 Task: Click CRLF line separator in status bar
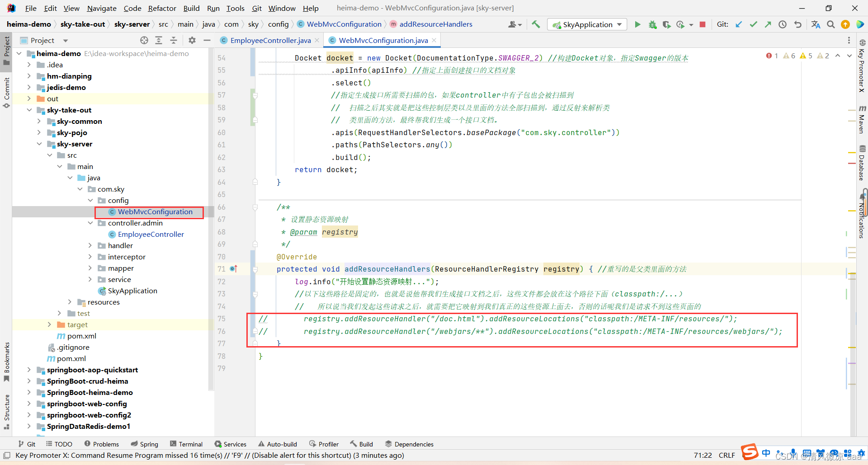tap(726, 456)
